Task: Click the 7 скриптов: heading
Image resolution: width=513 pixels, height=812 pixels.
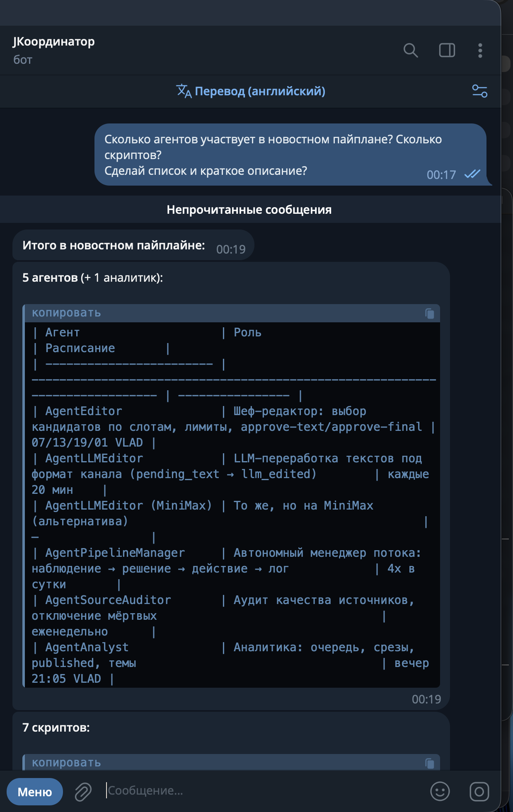Action: (56, 727)
